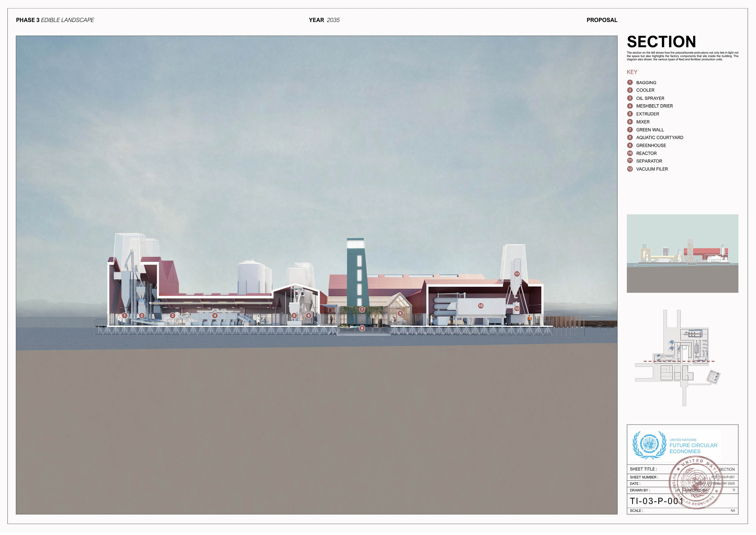Click the number 12 icon beside VACUUM FILER
The image size is (756, 535).
click(x=630, y=169)
